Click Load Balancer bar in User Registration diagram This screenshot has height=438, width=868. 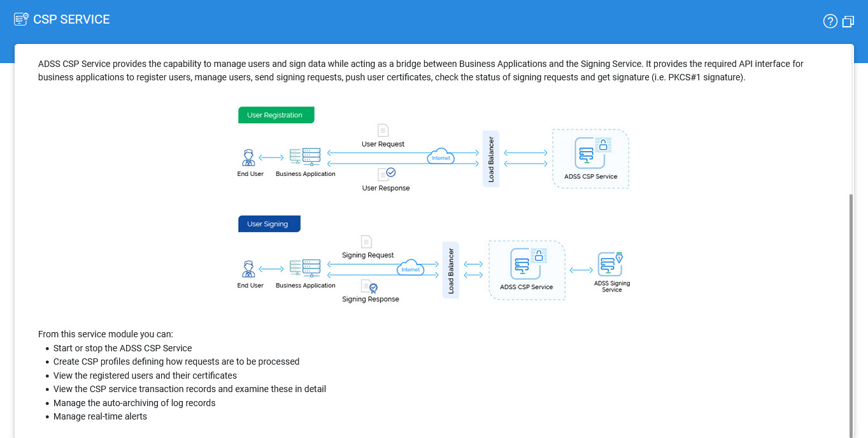pyautogui.click(x=491, y=159)
